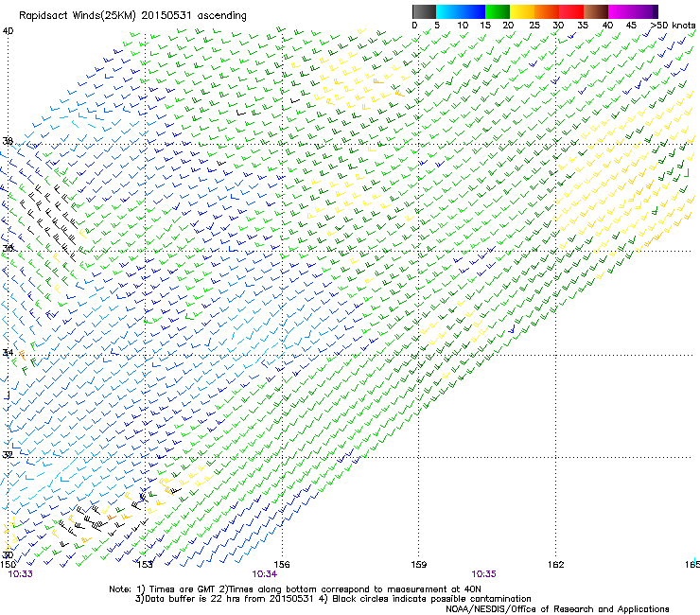This screenshot has width=700, height=615.
Task: Click the '5' label under the color scale
Action: (437, 26)
